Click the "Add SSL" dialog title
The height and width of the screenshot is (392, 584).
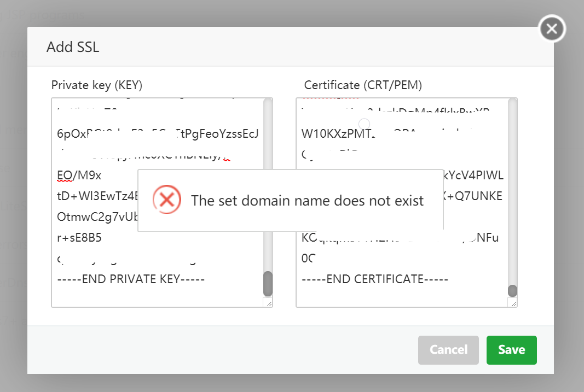tap(73, 47)
